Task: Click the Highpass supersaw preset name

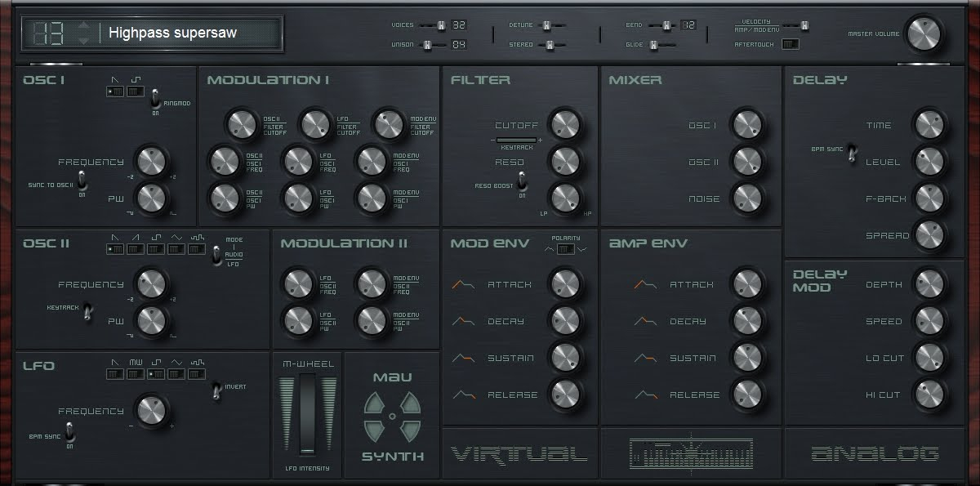Action: click(x=173, y=33)
